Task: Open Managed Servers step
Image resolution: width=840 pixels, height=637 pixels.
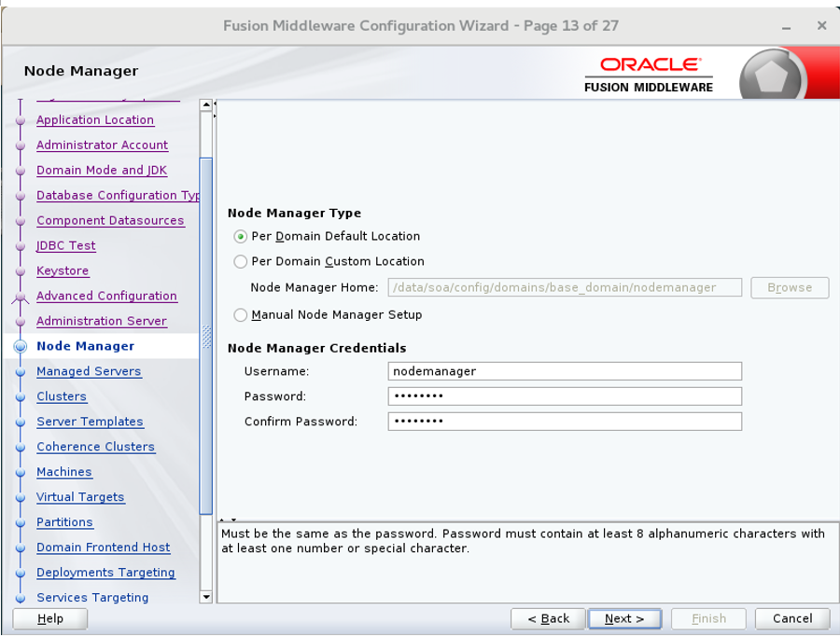Action: click(89, 371)
